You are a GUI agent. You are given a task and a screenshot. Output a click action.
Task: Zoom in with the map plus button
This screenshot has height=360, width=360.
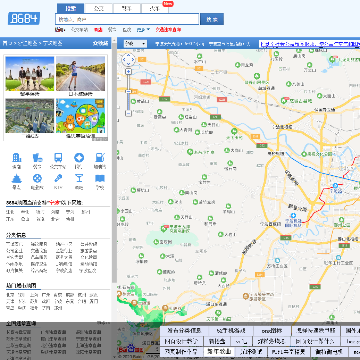pos(128,71)
